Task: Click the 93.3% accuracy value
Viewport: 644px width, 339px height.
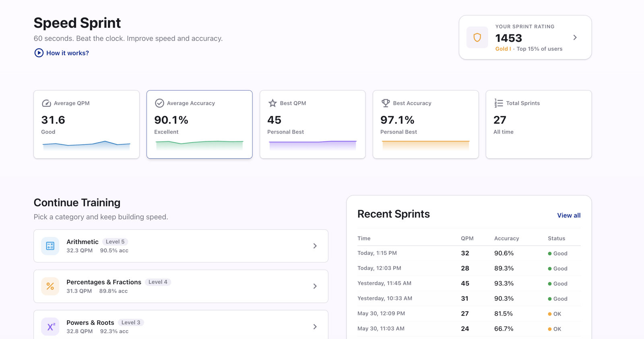Action: [504, 283]
